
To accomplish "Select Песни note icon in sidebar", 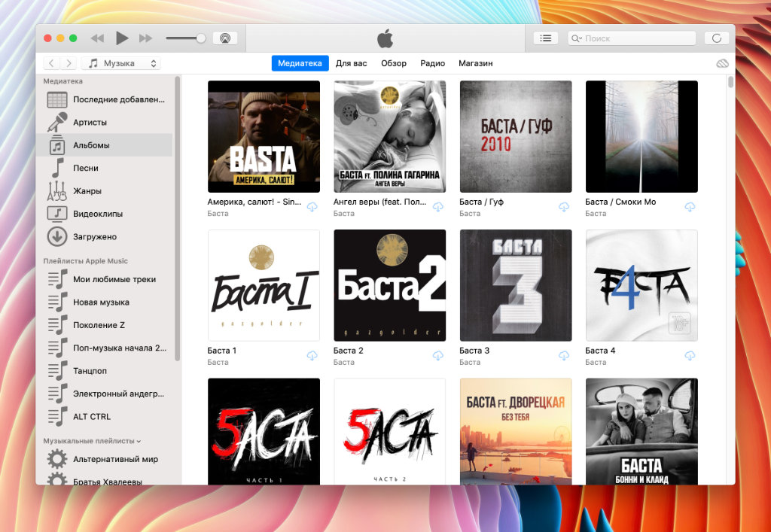I will [57, 168].
